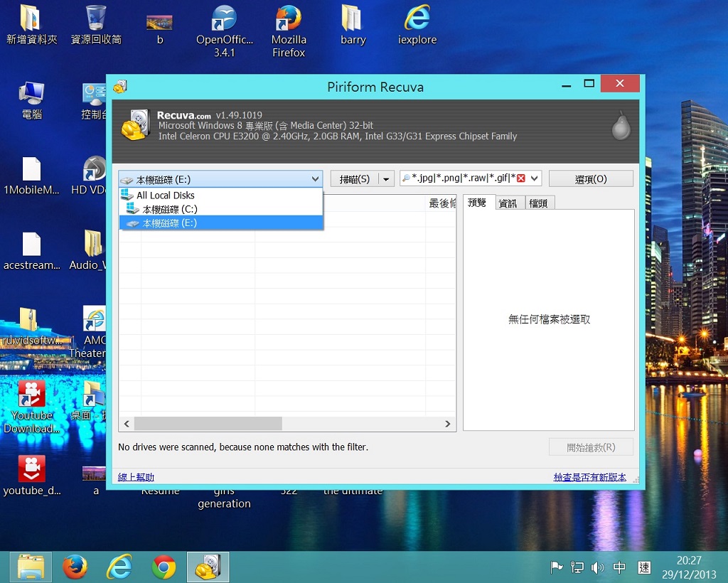Viewport: 728px width, 583px height.
Task: Click the 'a' image icon on desktop
Action: [x=95, y=481]
